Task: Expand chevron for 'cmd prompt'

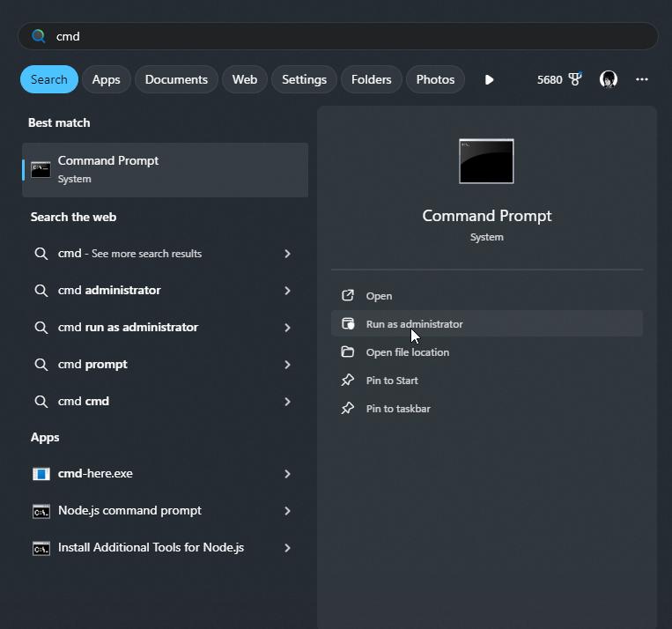Action: tap(288, 365)
